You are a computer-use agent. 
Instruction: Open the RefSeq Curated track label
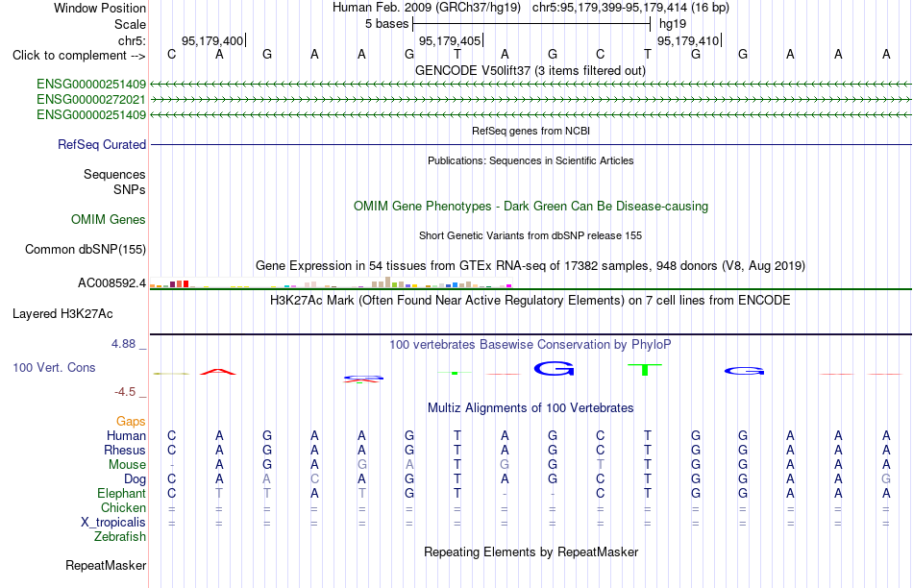[x=102, y=144]
